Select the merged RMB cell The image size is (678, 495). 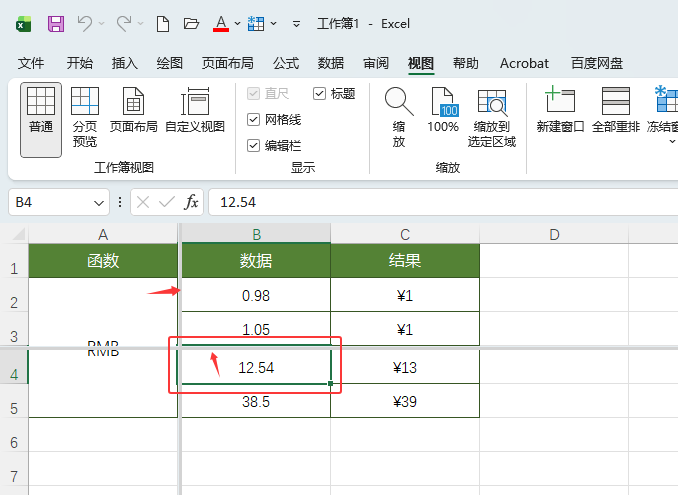(x=103, y=348)
